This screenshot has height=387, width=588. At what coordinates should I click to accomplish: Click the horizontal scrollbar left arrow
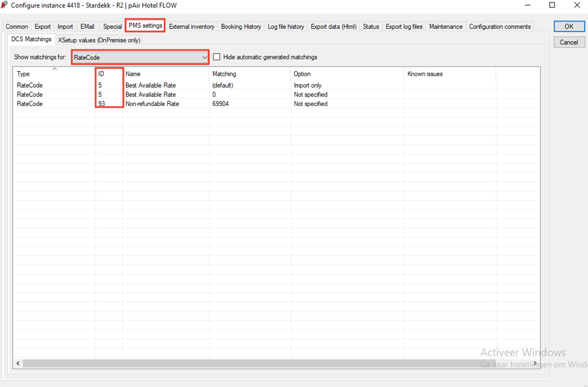tap(18, 363)
